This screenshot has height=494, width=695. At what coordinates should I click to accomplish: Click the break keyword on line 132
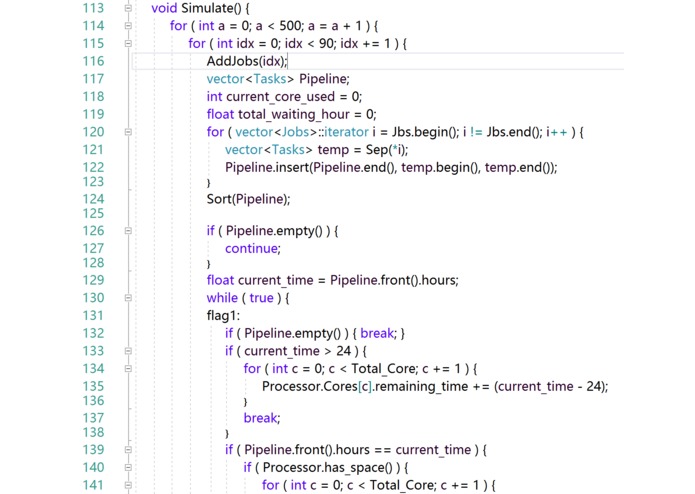377,333
